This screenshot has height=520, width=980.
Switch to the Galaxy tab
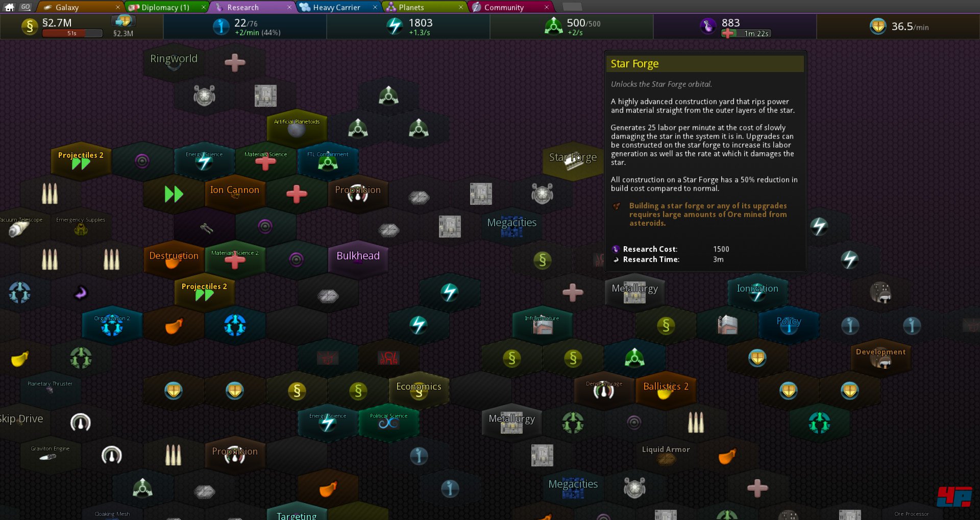click(x=77, y=7)
